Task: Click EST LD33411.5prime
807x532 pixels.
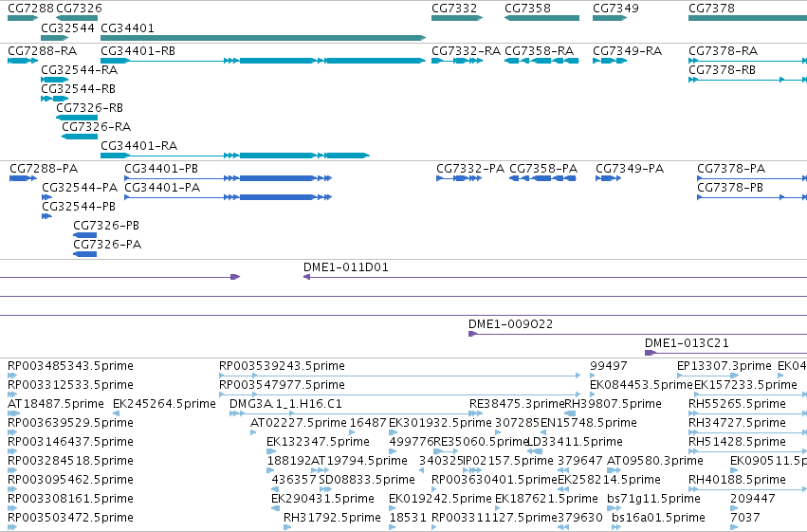Action: [575, 442]
